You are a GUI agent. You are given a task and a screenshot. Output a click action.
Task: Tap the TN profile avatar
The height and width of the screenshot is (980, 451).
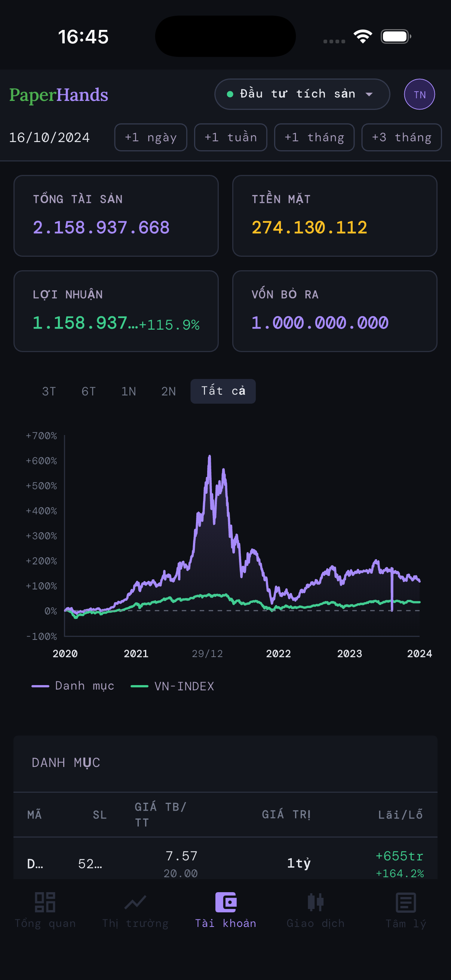pos(420,94)
